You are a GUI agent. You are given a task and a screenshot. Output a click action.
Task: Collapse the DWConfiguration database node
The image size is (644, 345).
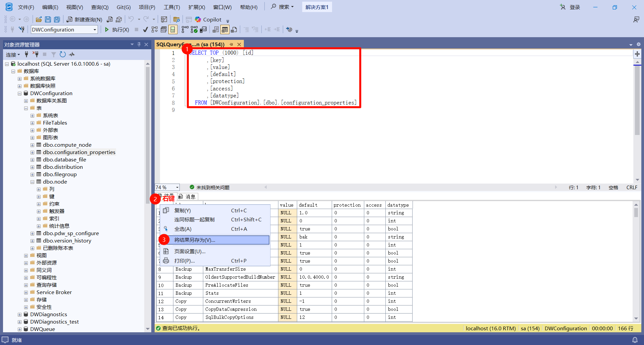click(19, 93)
